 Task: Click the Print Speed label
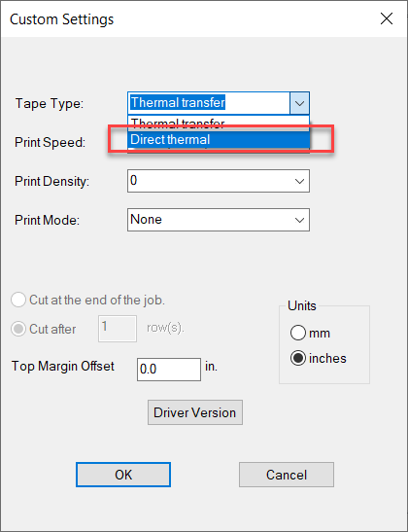pos(51,143)
